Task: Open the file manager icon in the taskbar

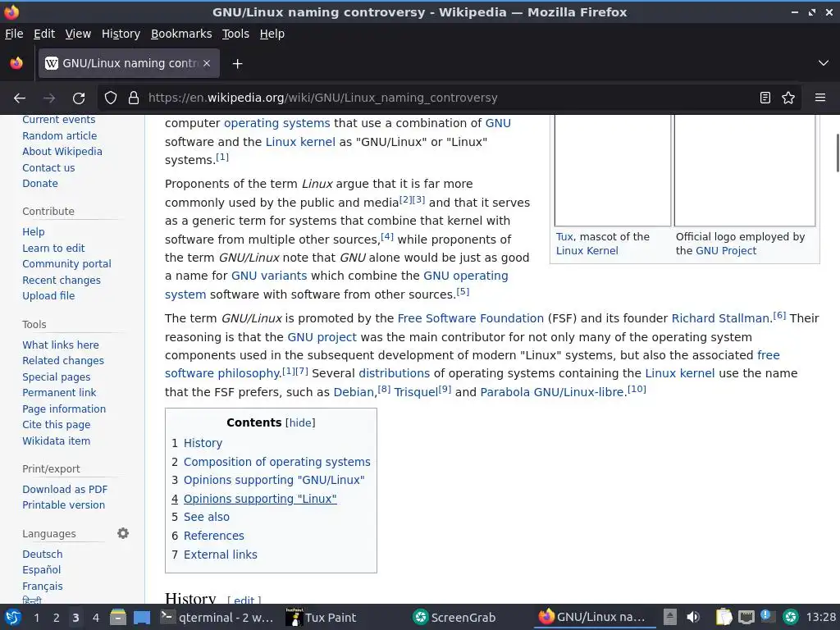Action: tap(118, 617)
